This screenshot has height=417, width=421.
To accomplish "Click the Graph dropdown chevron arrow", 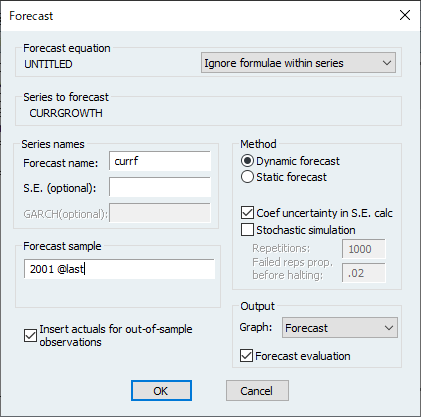I will (x=389, y=328).
